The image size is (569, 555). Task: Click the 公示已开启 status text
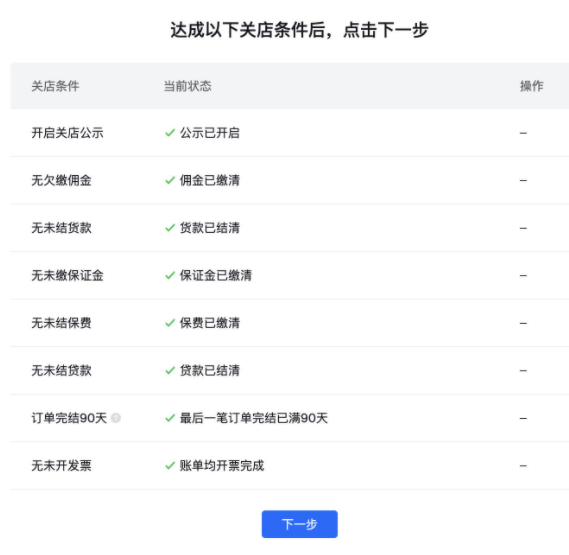pos(210,133)
